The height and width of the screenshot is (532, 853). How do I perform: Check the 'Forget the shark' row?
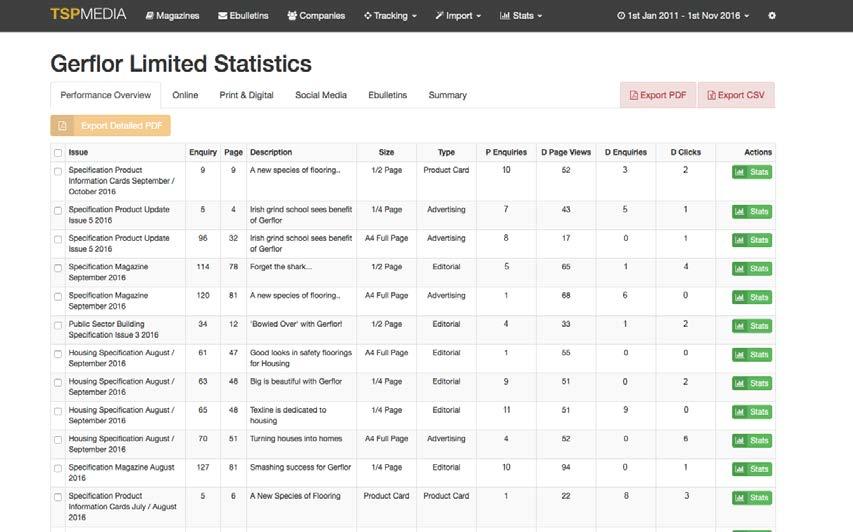pos(58,268)
